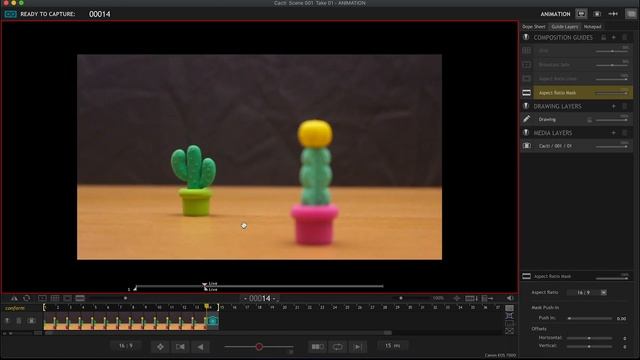
Task: Click the playback speed slider red handle
Action: pyautogui.click(x=259, y=347)
